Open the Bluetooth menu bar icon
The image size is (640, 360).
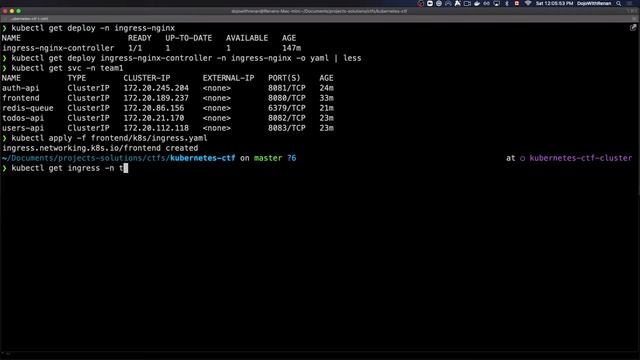(507, 3)
